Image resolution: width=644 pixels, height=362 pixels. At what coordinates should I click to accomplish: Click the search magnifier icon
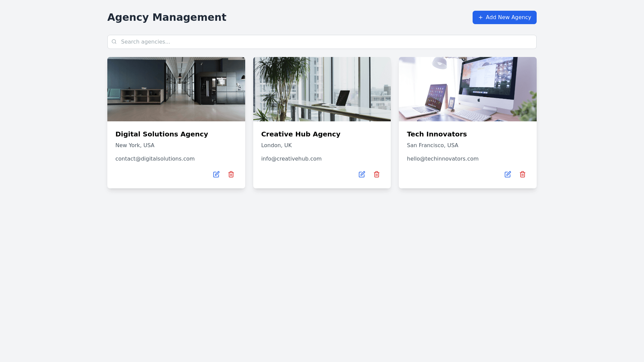pyautogui.click(x=114, y=42)
